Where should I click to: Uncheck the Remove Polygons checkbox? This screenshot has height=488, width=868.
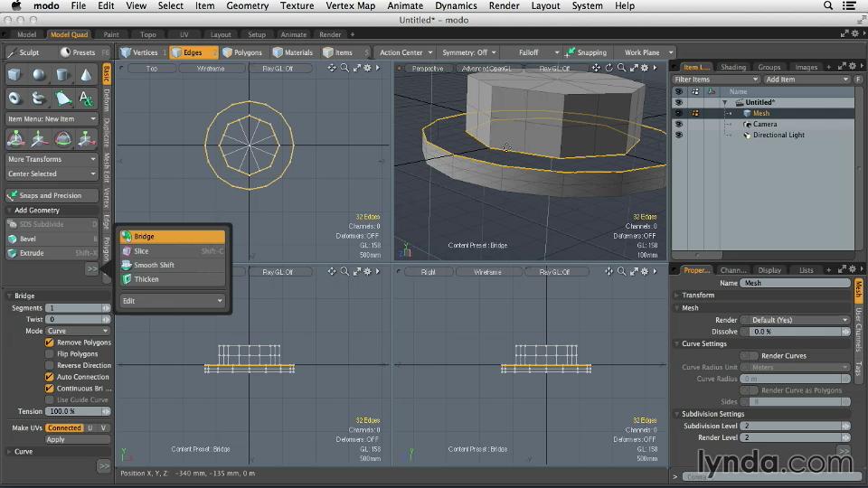click(50, 343)
